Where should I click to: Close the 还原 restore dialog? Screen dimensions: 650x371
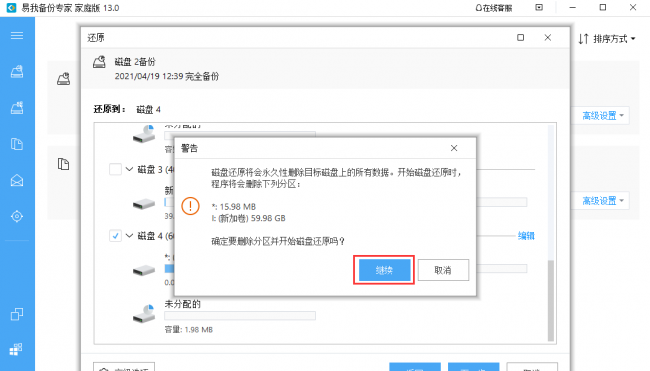click(548, 38)
